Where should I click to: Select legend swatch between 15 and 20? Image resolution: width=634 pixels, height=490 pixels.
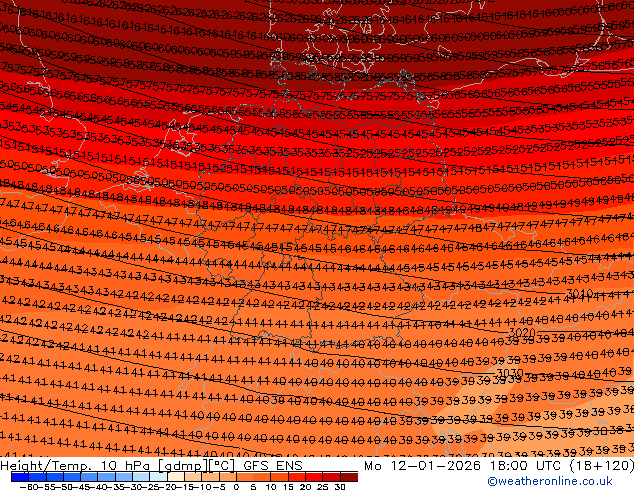pyautogui.click(x=297, y=477)
